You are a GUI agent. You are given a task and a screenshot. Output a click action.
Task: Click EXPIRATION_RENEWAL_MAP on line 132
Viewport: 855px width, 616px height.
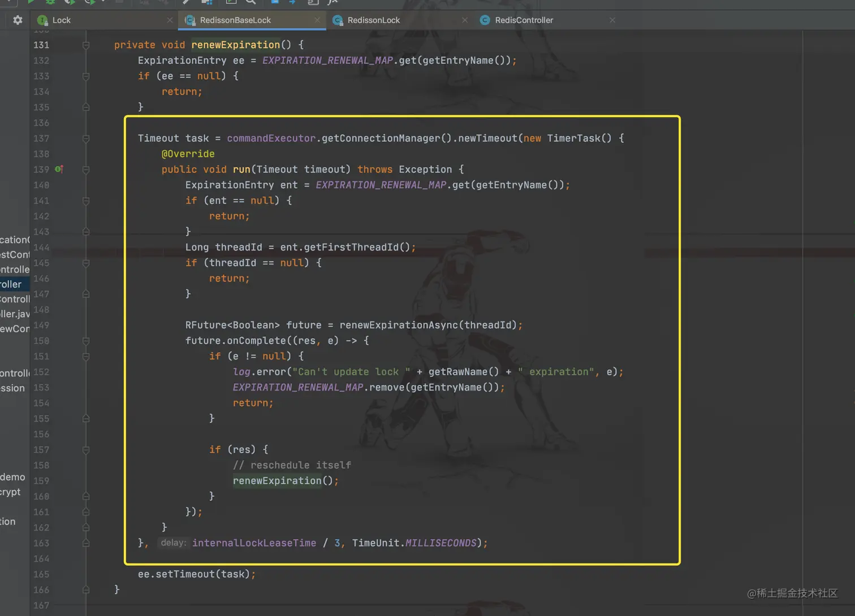click(x=327, y=60)
